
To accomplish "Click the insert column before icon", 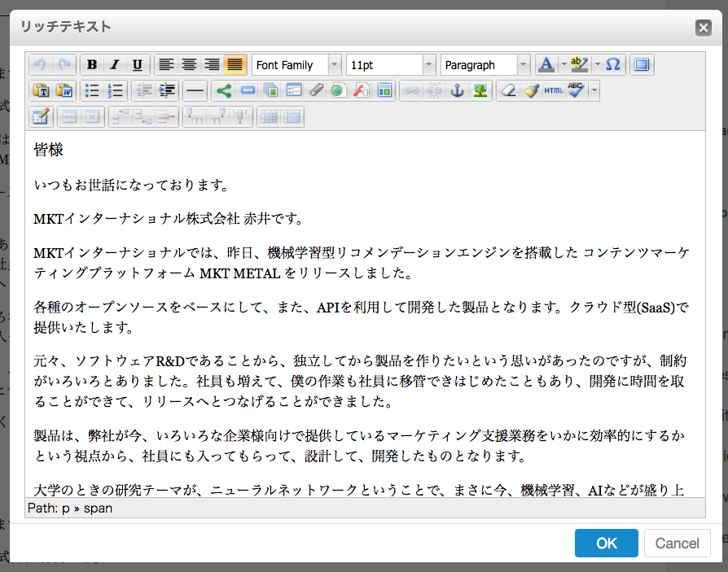I will pos(195,116).
